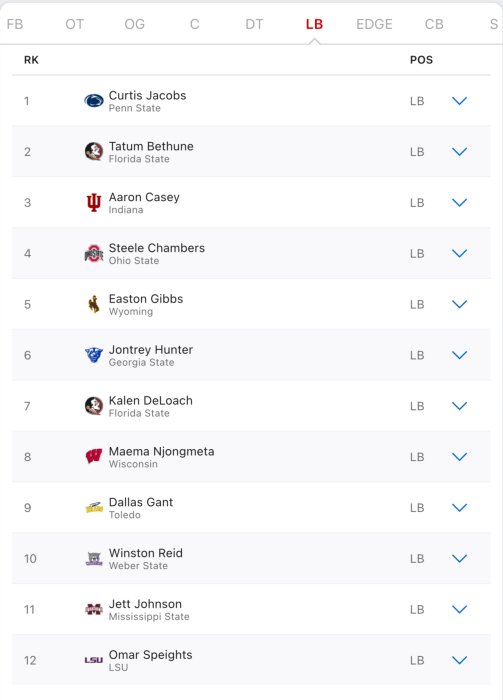This screenshot has width=503, height=700.
Task: Click the Wisconsin W logo icon
Action: point(94,457)
